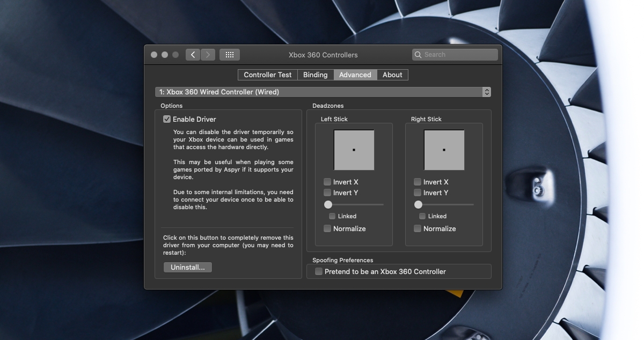
Task: Click the Left Stick deadzone slider handle
Action: click(328, 204)
